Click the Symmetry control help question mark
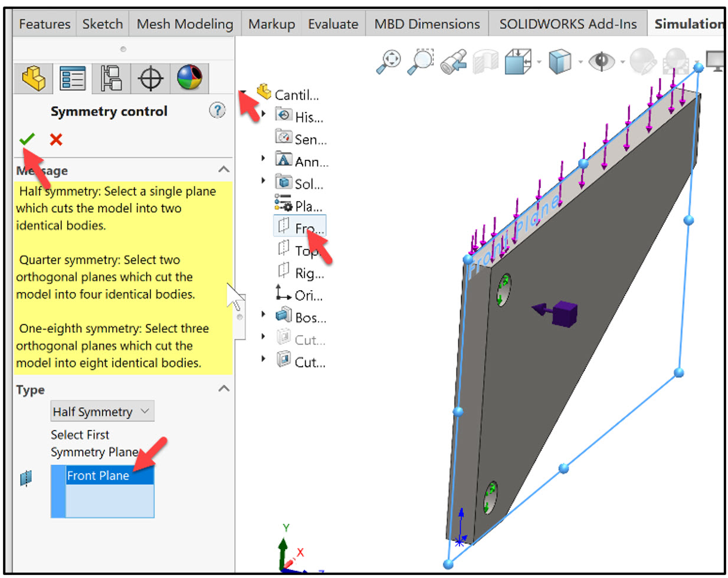 pos(217,111)
